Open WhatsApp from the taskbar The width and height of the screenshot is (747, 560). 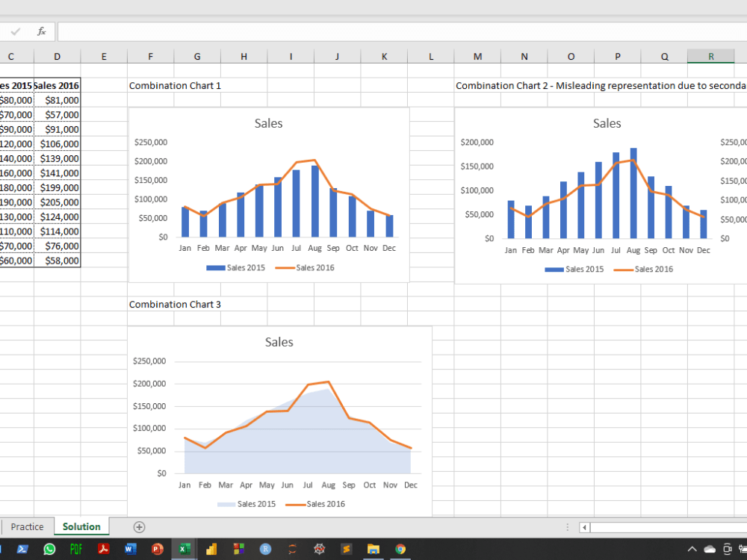[49, 550]
